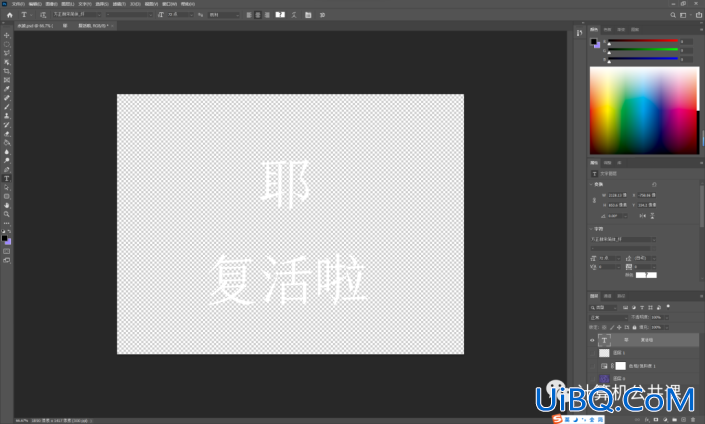705x424 pixels.
Task: Click the Create new layer icon
Action: 684,420
